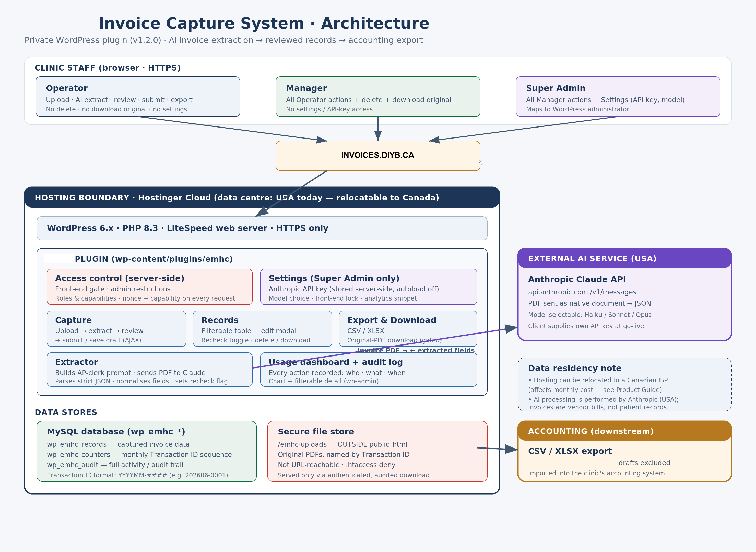Click 'api.anthropic.com /v1/messages' text

[582, 292]
